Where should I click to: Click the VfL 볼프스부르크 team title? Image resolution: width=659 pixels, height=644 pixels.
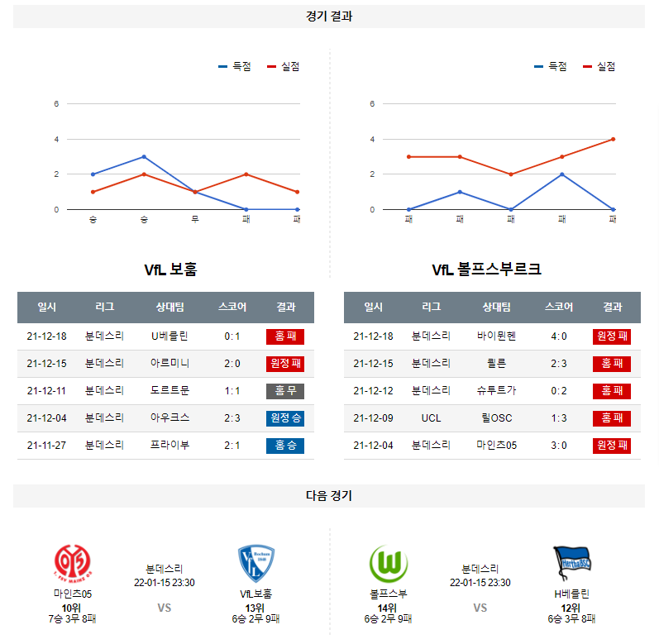click(486, 270)
